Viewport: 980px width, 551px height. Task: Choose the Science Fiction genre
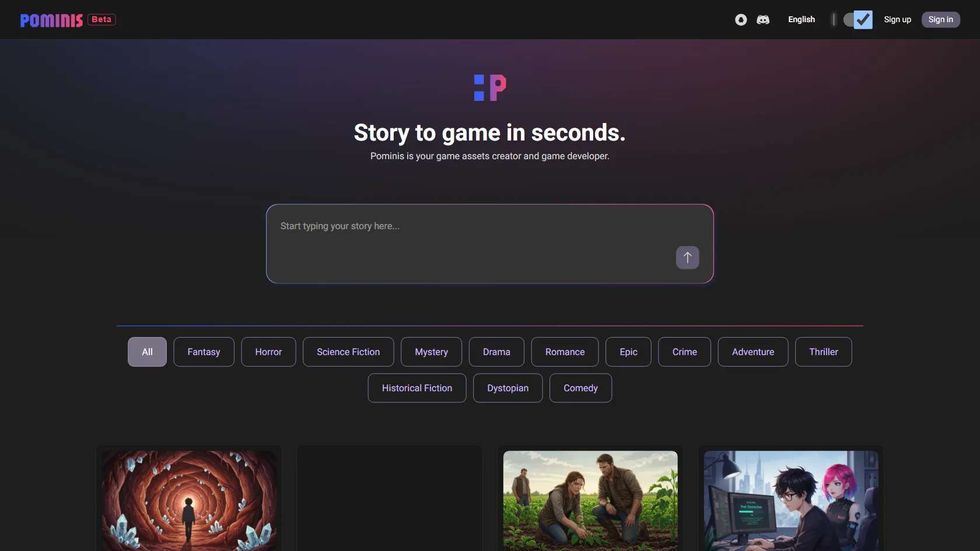[348, 352]
